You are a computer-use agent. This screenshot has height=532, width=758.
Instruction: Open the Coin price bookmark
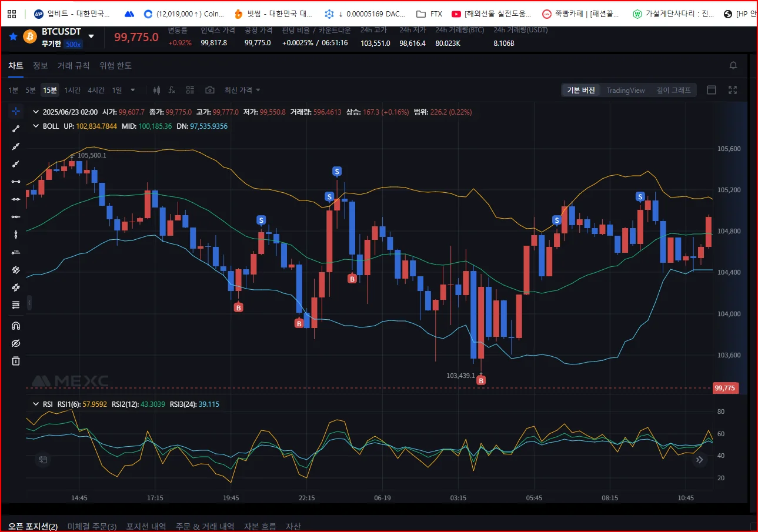pos(184,14)
